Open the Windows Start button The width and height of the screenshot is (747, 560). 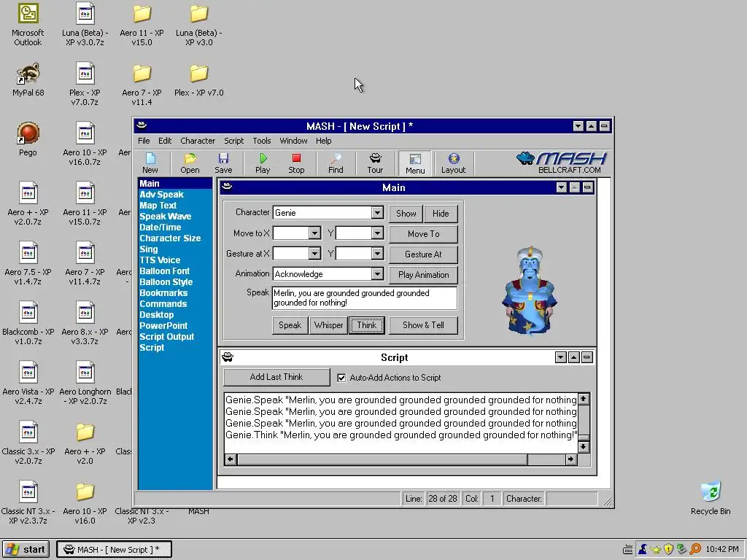(26, 550)
